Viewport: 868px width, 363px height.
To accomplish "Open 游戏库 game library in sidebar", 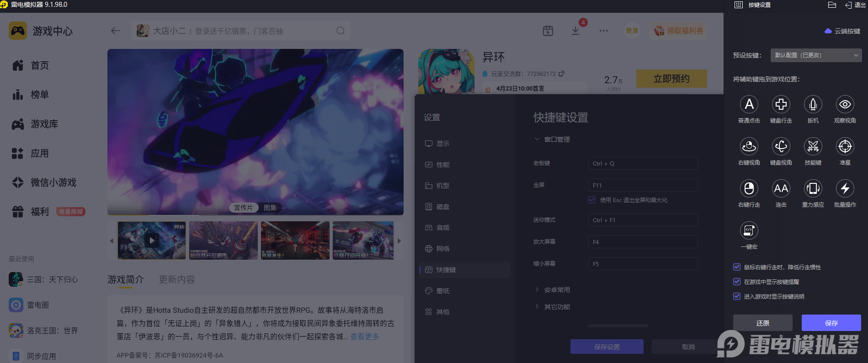I will 35,124.
